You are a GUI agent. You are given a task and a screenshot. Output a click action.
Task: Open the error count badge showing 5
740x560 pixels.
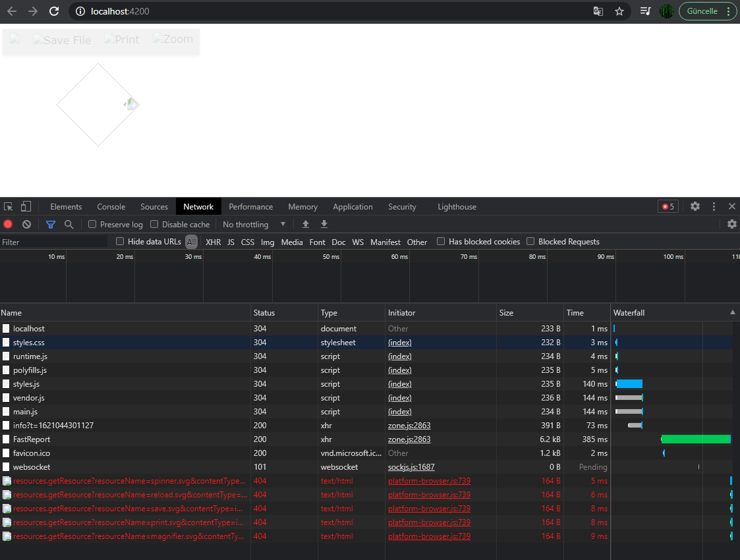[668, 207]
